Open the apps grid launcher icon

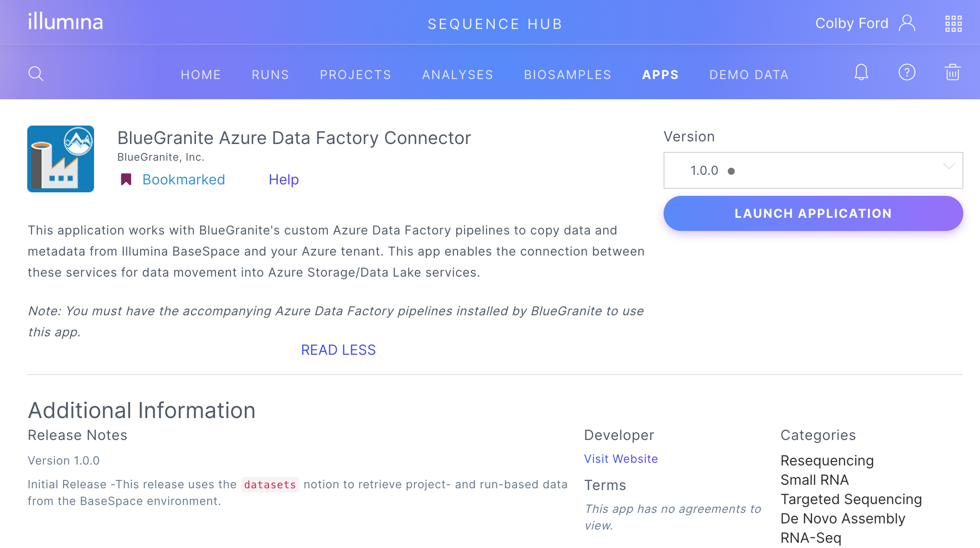point(954,24)
